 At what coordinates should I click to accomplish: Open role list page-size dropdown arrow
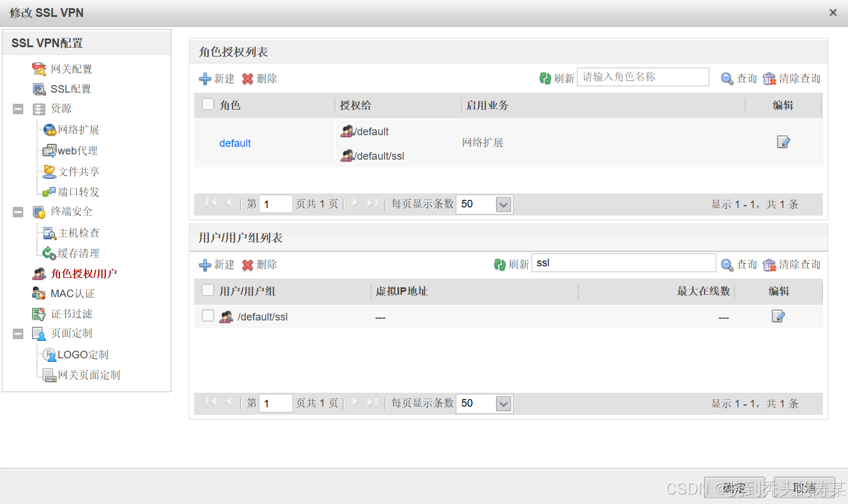(504, 205)
